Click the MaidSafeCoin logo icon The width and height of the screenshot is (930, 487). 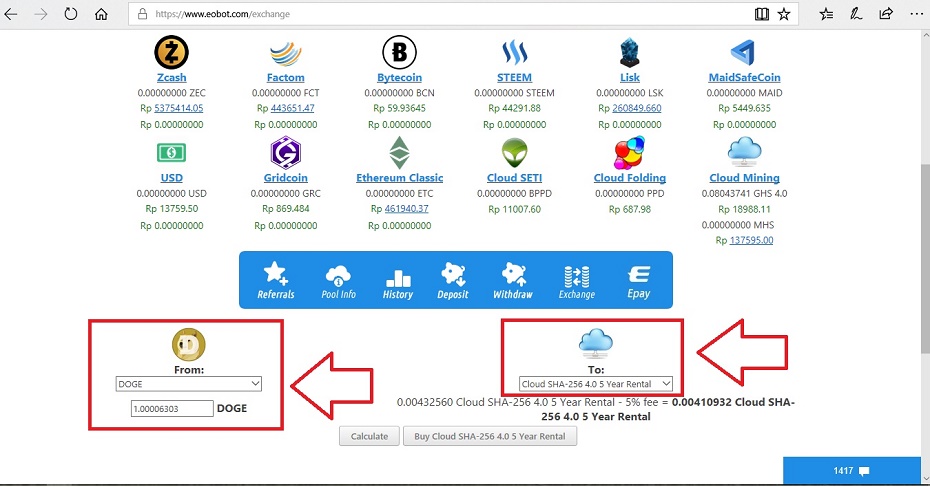[x=744, y=53]
